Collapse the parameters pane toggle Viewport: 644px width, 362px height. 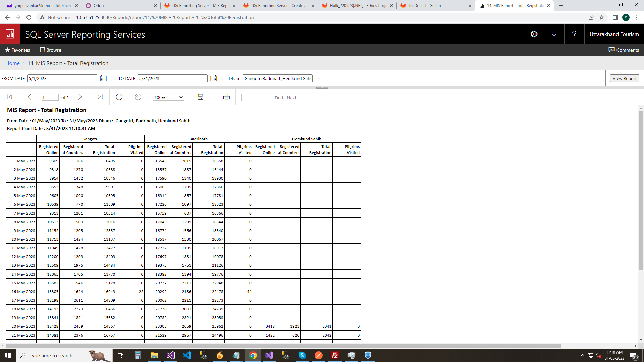click(x=322, y=87)
